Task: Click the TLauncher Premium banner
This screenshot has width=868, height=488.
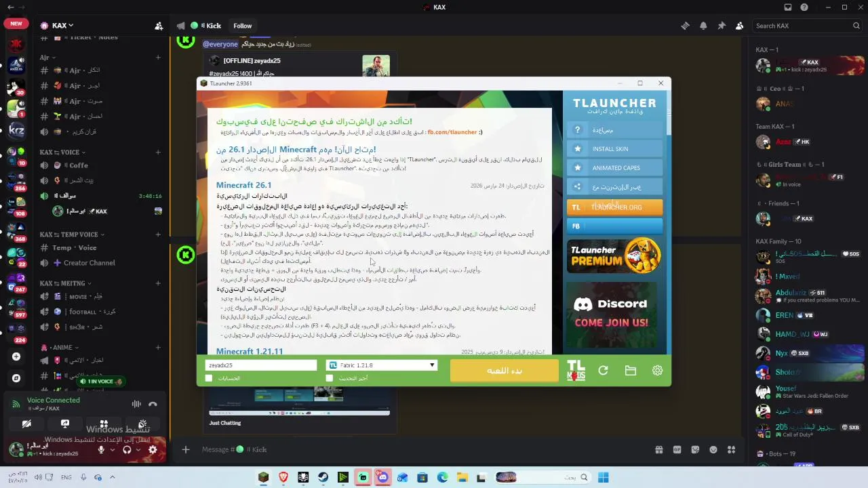Action: tap(614, 256)
